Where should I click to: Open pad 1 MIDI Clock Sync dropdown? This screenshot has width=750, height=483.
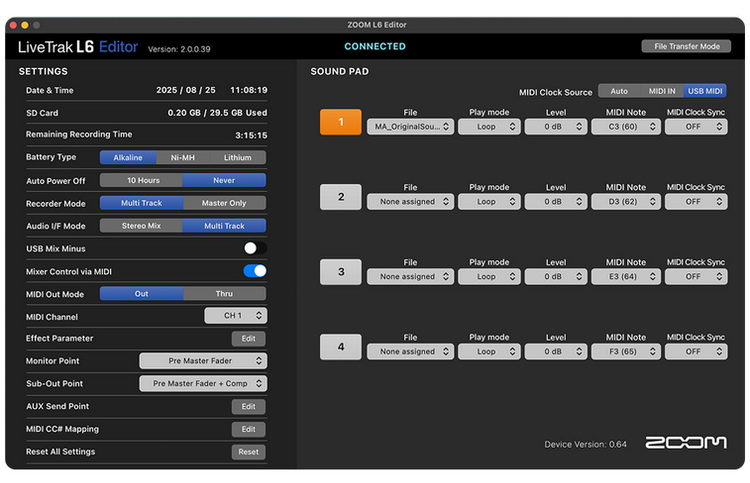[696, 127]
